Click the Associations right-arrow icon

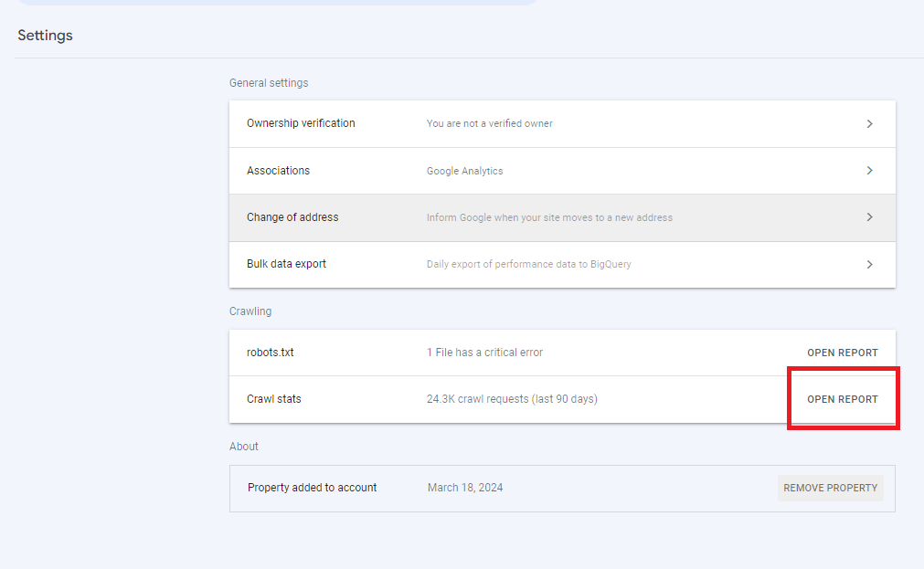coord(870,170)
